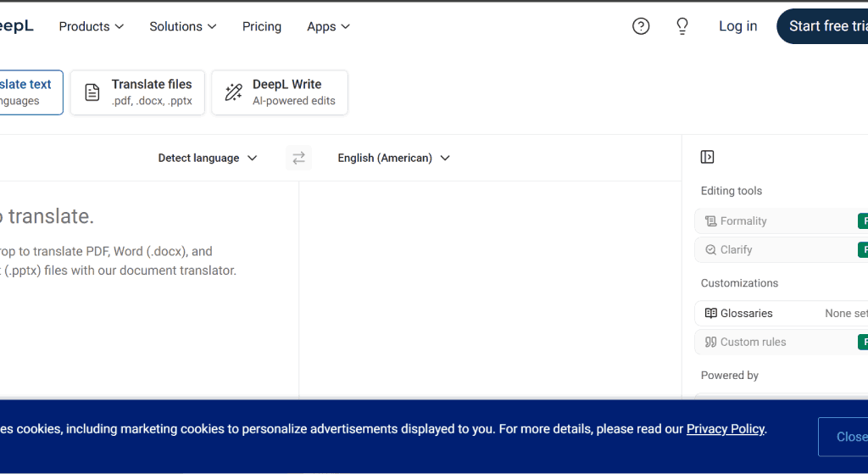Click the Start free trial button

822,26
